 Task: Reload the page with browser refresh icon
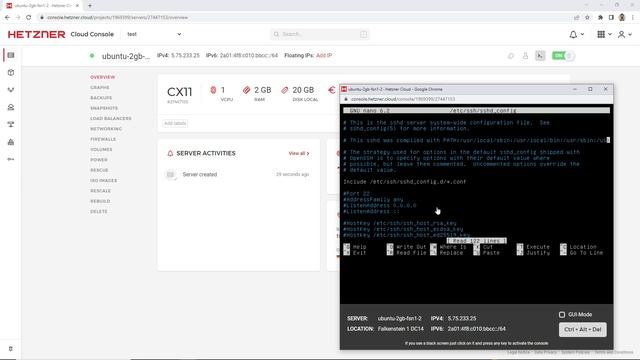(x=29, y=18)
